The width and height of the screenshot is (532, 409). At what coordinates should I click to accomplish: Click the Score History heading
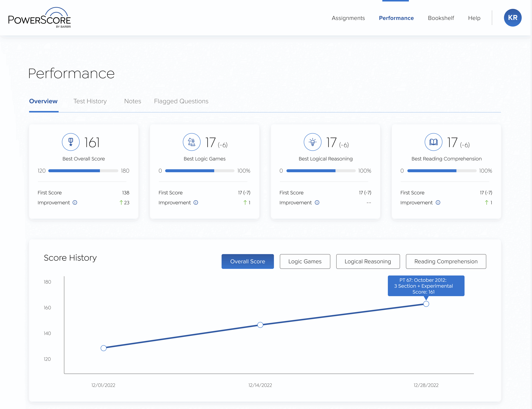coord(70,258)
